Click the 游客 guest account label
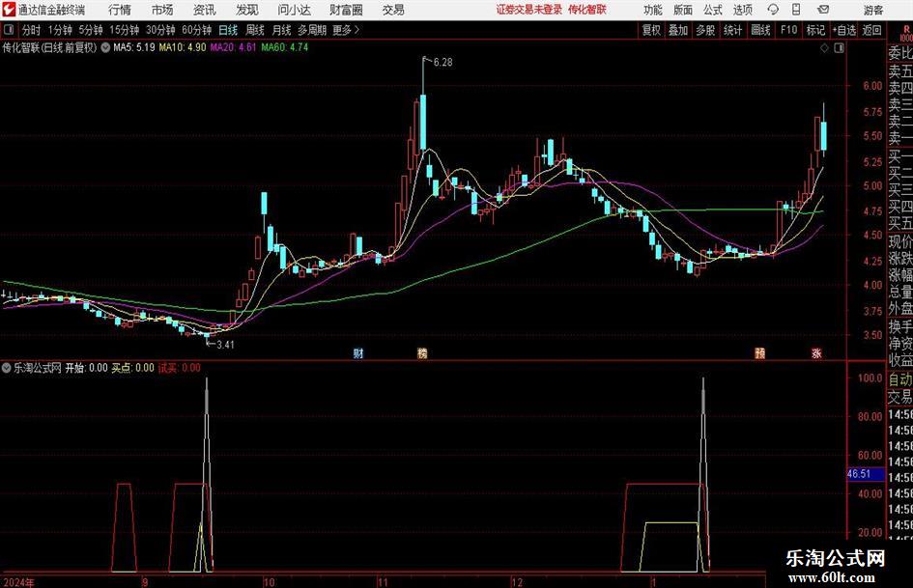 click(873, 10)
